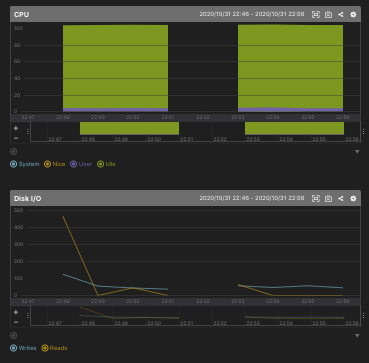This screenshot has width=369, height=363.
Task: Click left drag handle of CPU overview
Action: [28, 132]
